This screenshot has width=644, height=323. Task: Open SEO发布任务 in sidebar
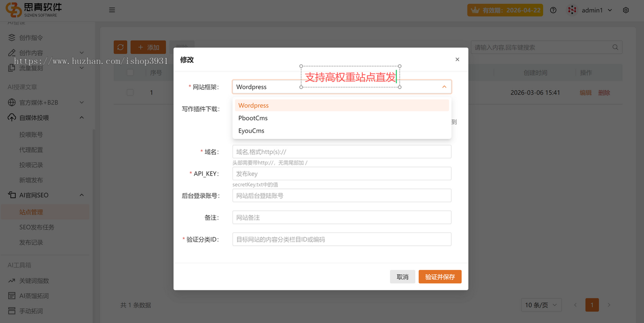point(37,227)
